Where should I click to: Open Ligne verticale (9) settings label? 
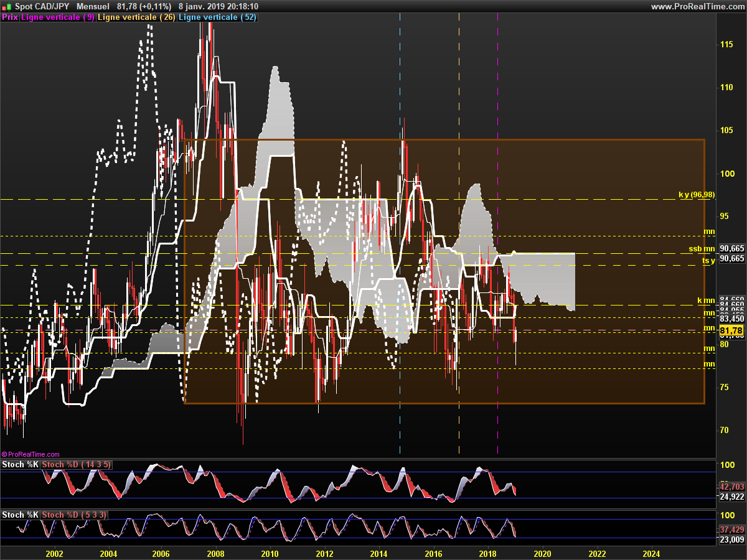click(58, 17)
